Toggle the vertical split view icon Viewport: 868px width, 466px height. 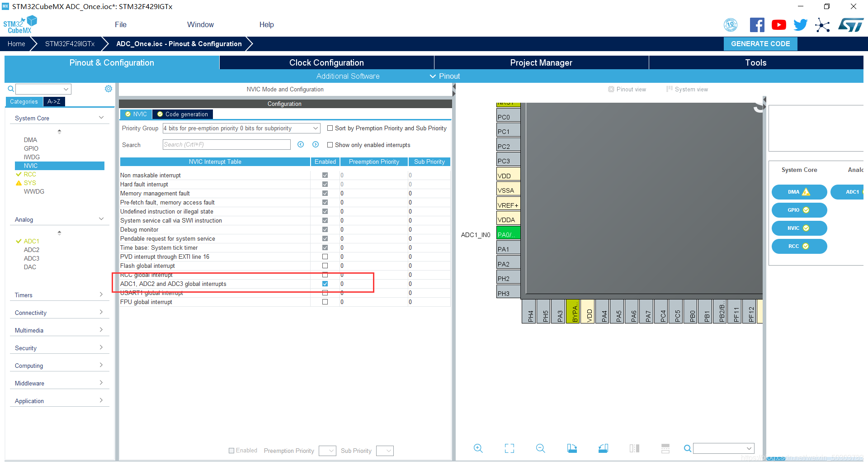[x=634, y=448]
